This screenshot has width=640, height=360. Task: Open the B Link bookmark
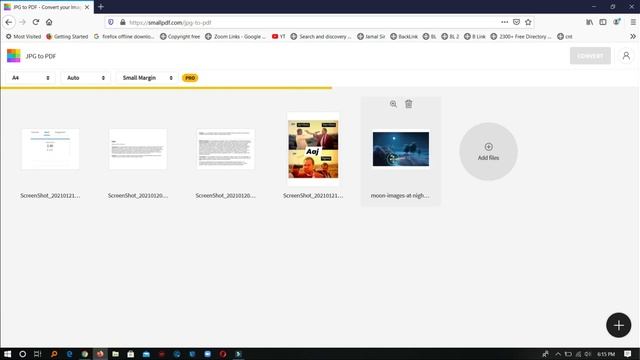[475, 36]
